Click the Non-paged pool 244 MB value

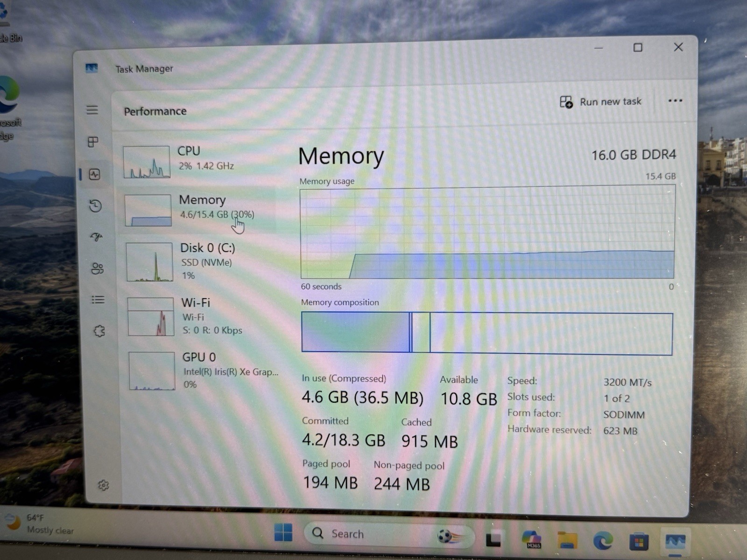click(402, 484)
